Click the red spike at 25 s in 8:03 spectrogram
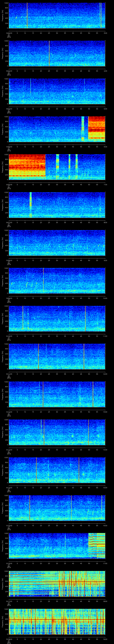This screenshot has height=644, width=114. 49,54
